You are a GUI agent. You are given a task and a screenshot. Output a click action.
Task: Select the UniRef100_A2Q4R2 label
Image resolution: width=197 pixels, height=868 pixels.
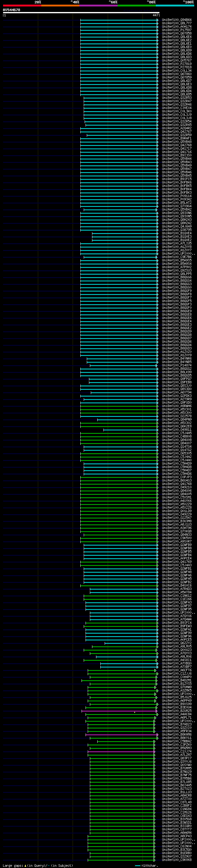point(176,128)
